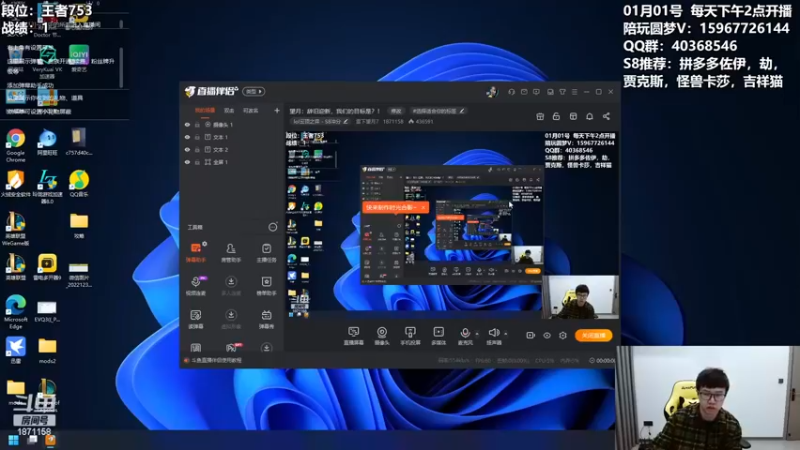Open Microsoft Edge desktop icon

[16, 312]
